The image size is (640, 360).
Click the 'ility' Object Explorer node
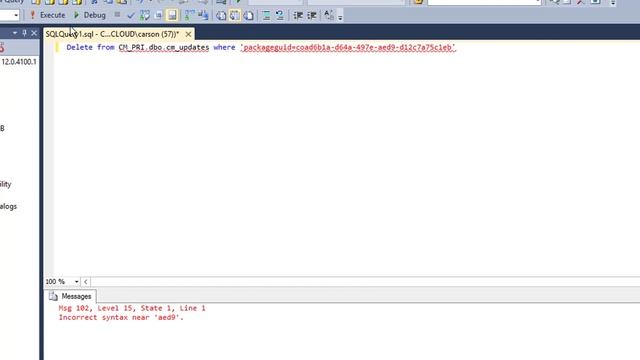6,184
